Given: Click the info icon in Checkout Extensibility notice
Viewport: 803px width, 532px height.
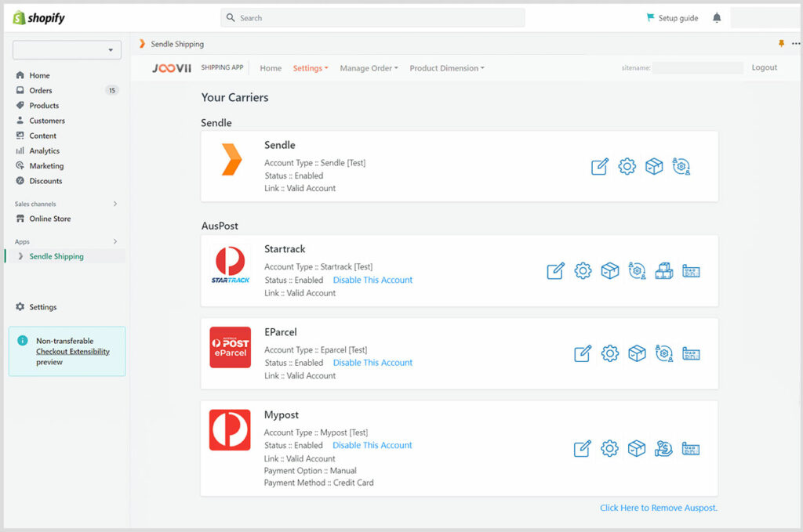Looking at the screenshot, I should [23, 340].
